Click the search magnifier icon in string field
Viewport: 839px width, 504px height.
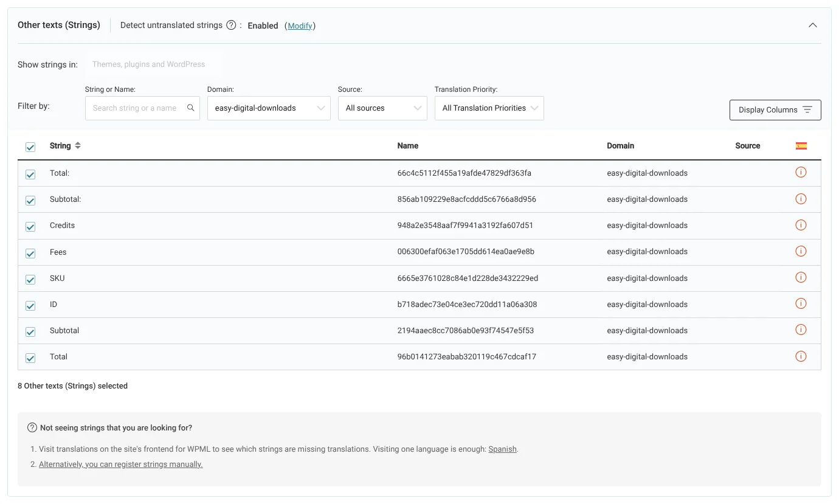(x=190, y=108)
